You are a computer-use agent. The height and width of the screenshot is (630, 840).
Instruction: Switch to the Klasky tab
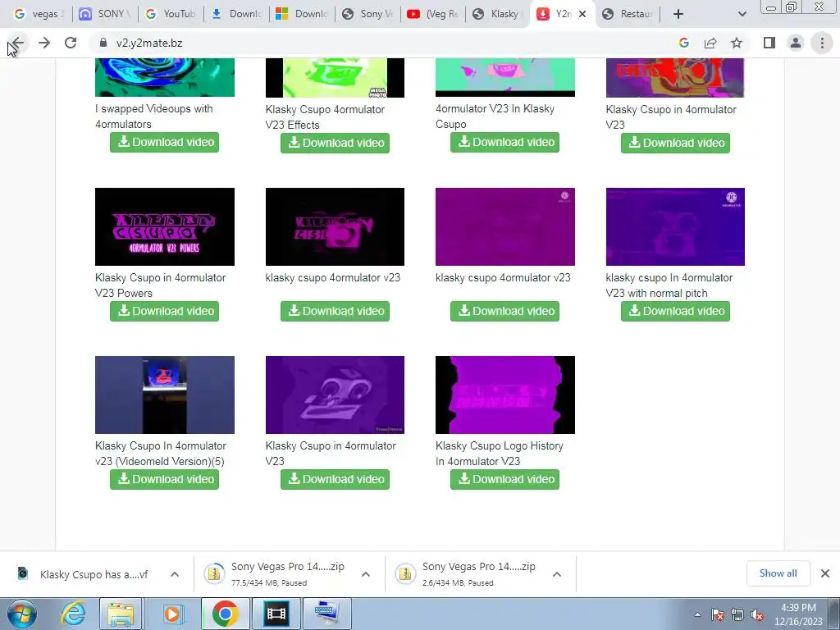click(496, 14)
